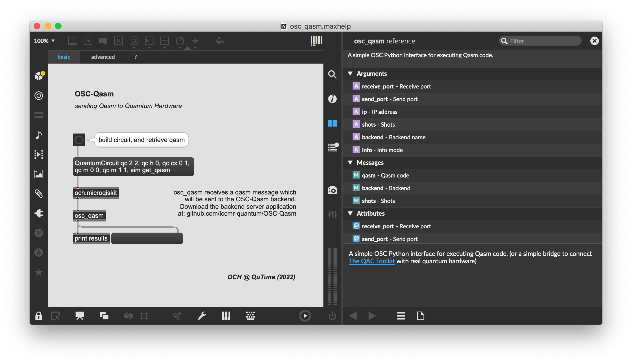Switch to the advanced tab
Image resolution: width=632 pixels, height=364 pixels.
103,57
